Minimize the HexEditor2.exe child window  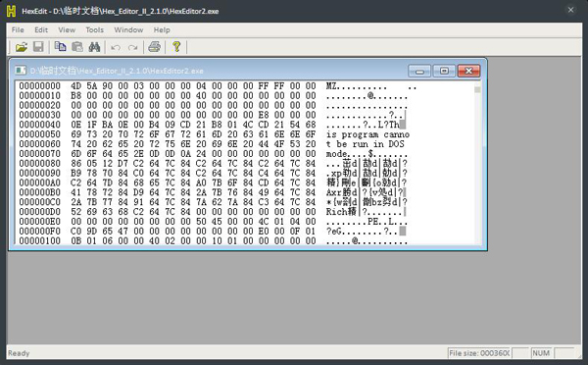tap(419, 71)
